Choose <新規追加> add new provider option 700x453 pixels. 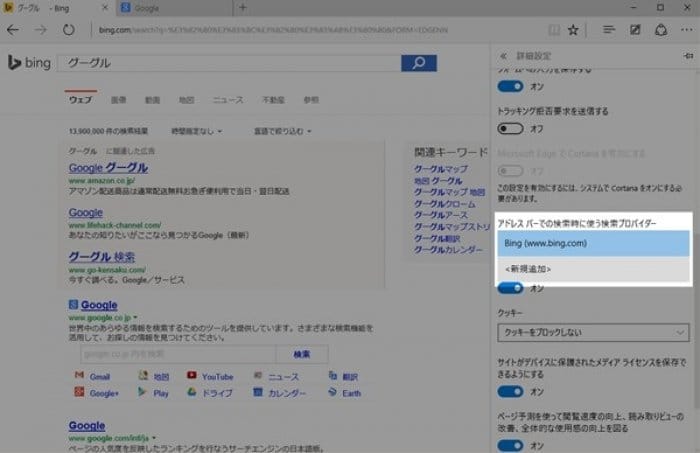(x=593, y=269)
